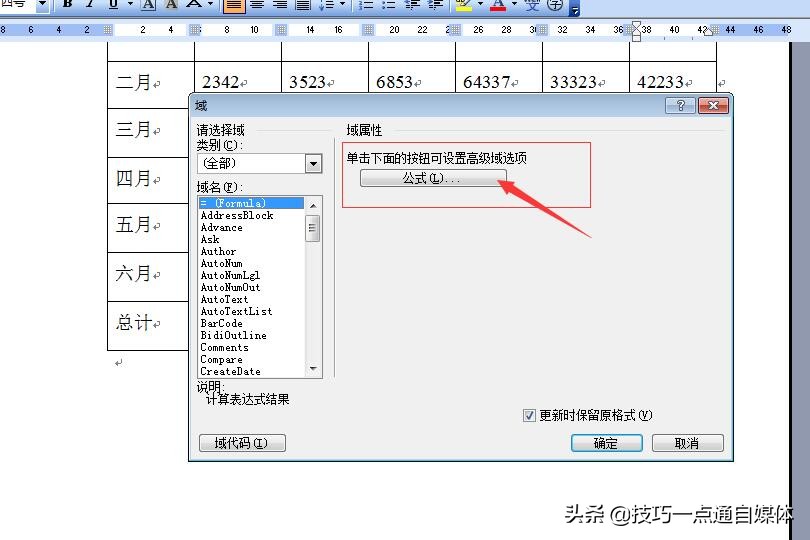
Task: Open the highlight color dropdown arrow
Action: pos(480,4)
